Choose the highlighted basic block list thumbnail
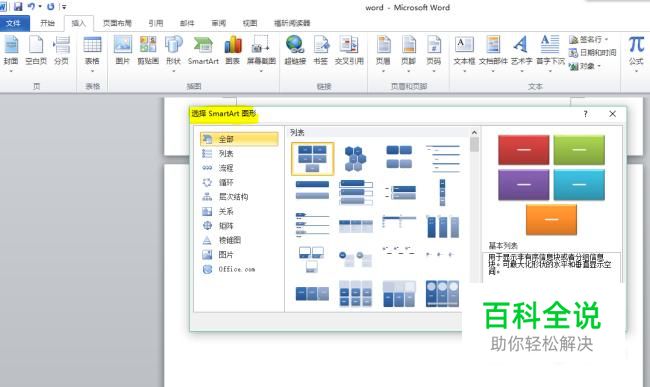 (313, 159)
